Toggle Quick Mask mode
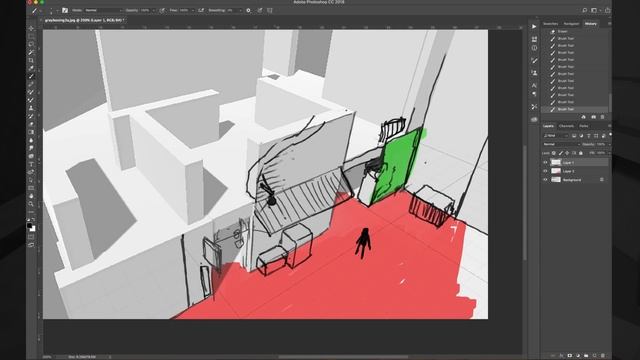 click(31, 237)
